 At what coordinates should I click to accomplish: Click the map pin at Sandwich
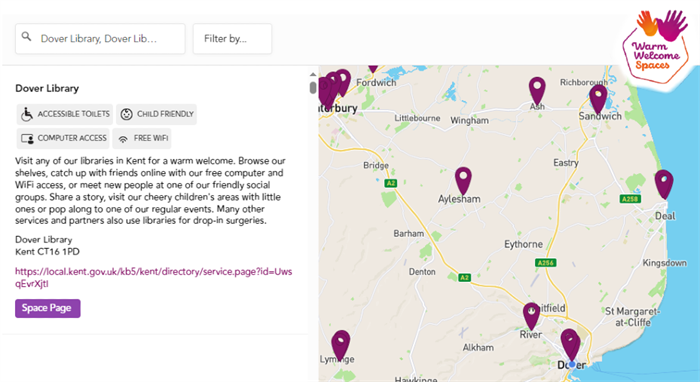click(598, 99)
